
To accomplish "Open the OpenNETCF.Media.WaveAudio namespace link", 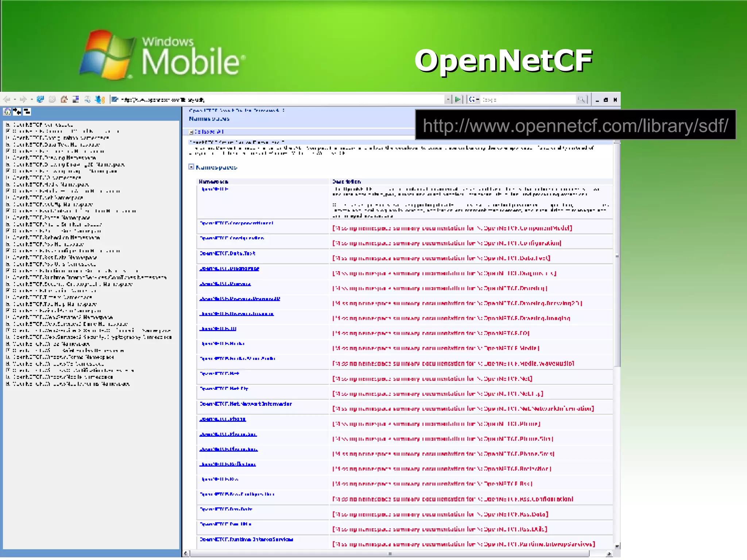I will pyautogui.click(x=237, y=358).
